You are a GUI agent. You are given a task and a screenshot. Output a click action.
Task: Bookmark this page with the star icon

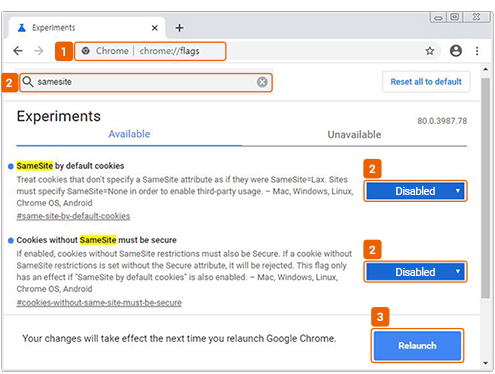pyautogui.click(x=430, y=51)
